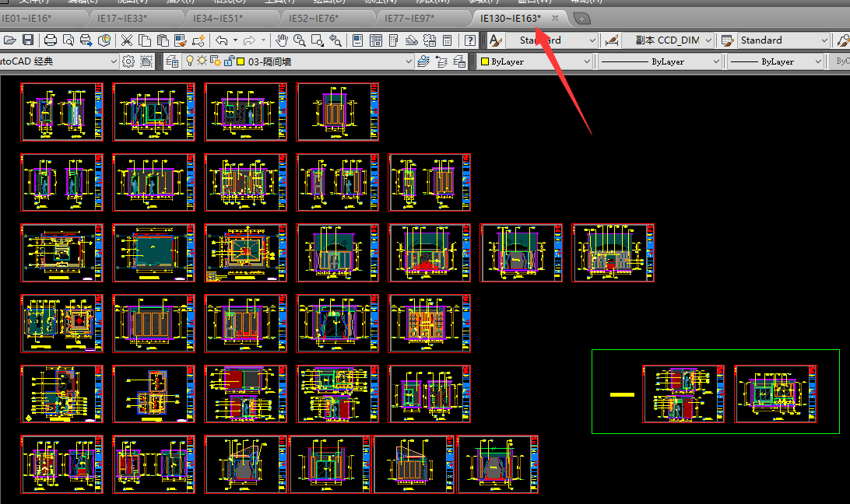The height and width of the screenshot is (504, 850).
Task: Activate Match Properties brush tool
Action: (181, 40)
